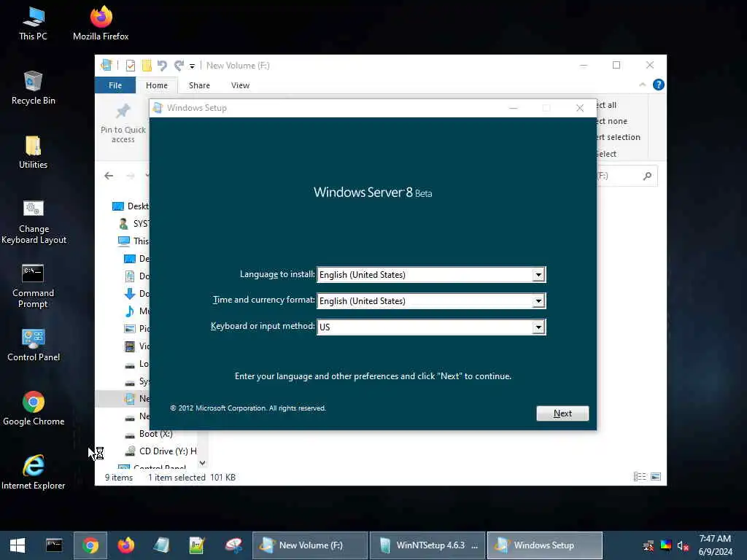747x560 pixels.
Task: Click the muted volume tray icon
Action: [x=683, y=545]
